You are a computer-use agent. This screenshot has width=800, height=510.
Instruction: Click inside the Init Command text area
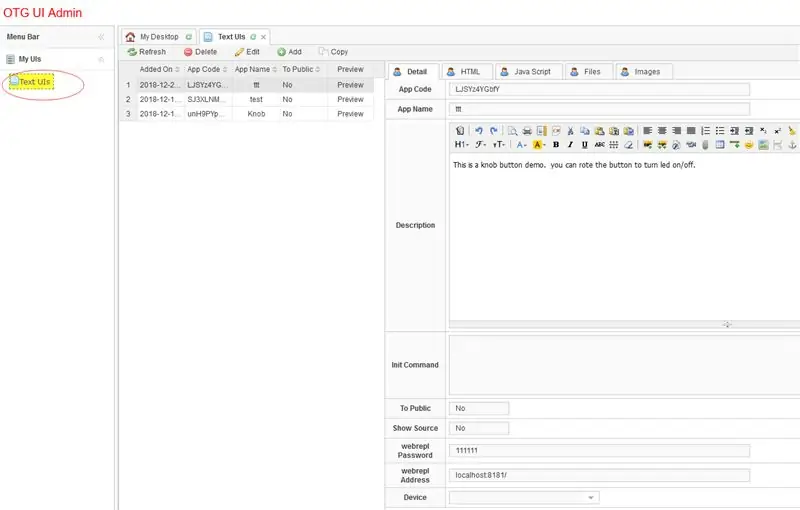[x=624, y=365]
